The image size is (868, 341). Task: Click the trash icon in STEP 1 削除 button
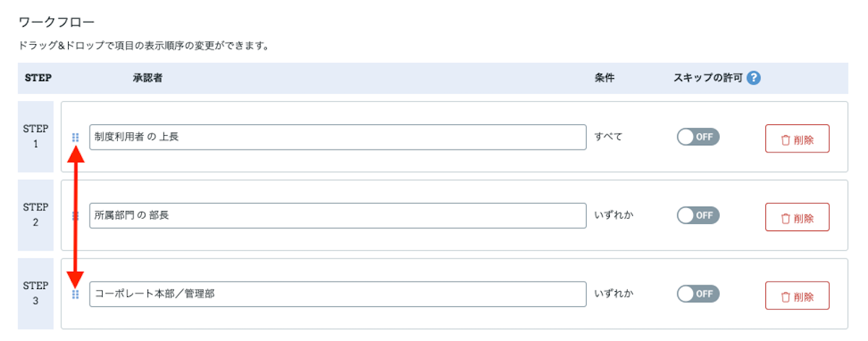tap(785, 139)
